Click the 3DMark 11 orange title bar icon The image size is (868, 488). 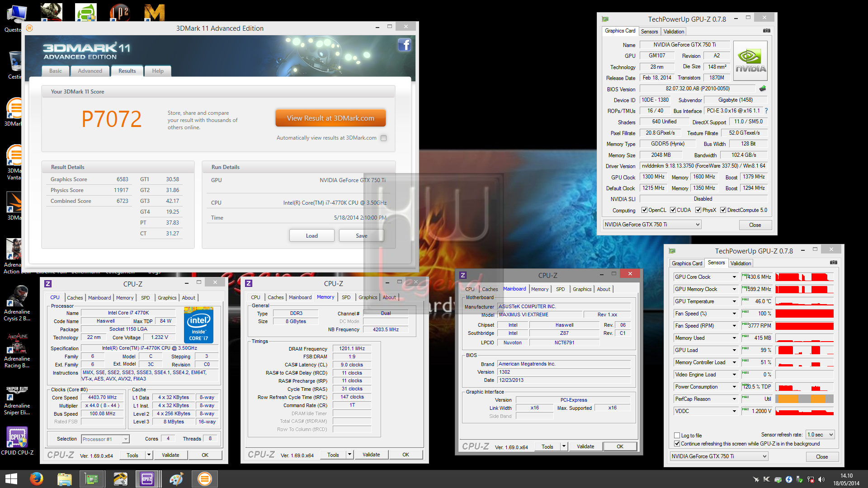[x=29, y=28]
